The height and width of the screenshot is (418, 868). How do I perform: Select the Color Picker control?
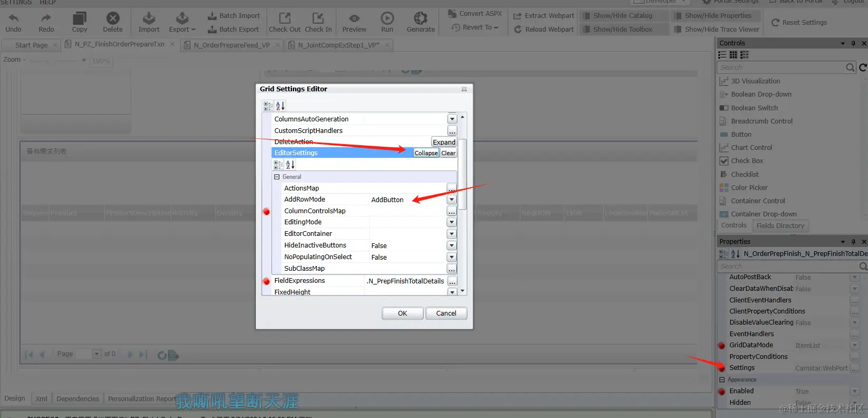point(743,188)
